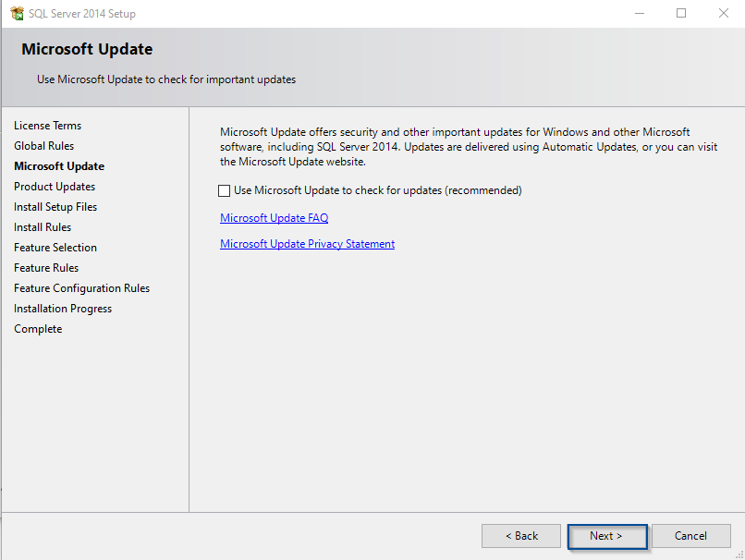Go back with the Back button
The image size is (745, 560).
[521, 536]
